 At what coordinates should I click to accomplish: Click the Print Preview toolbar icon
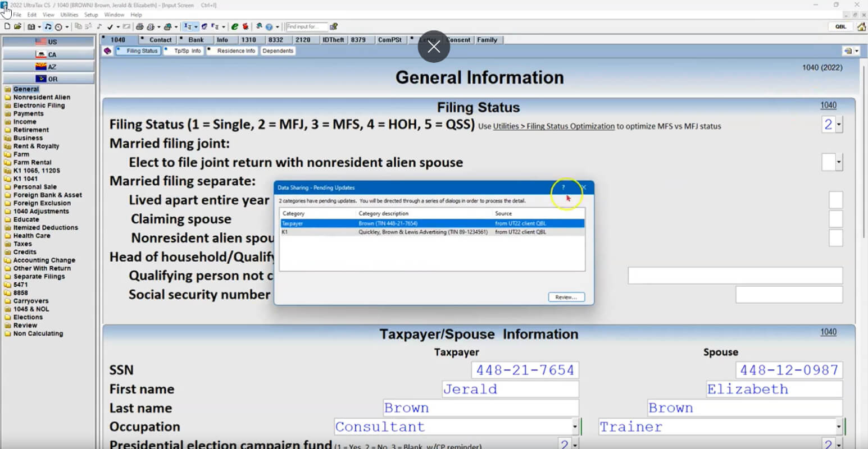click(x=150, y=27)
